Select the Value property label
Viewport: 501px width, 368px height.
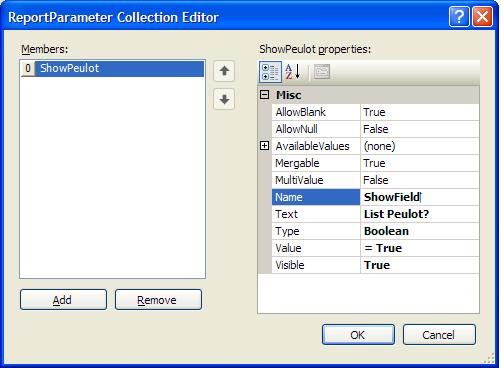(x=316, y=248)
